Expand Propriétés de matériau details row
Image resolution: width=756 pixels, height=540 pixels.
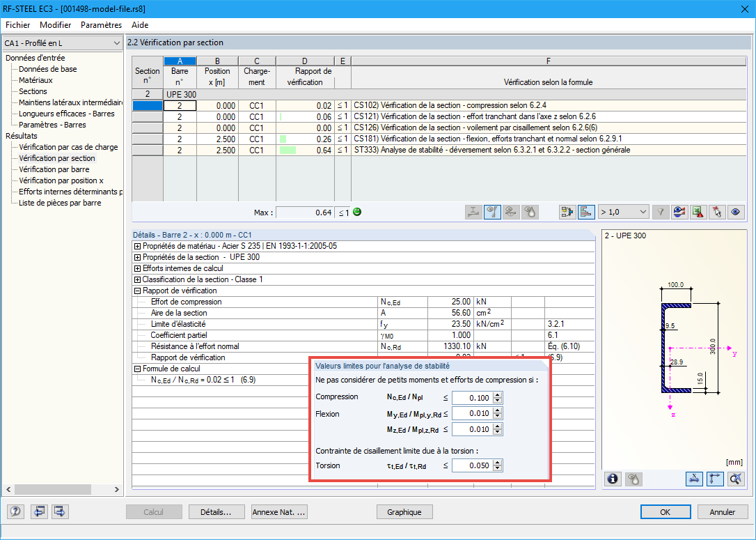click(137, 246)
